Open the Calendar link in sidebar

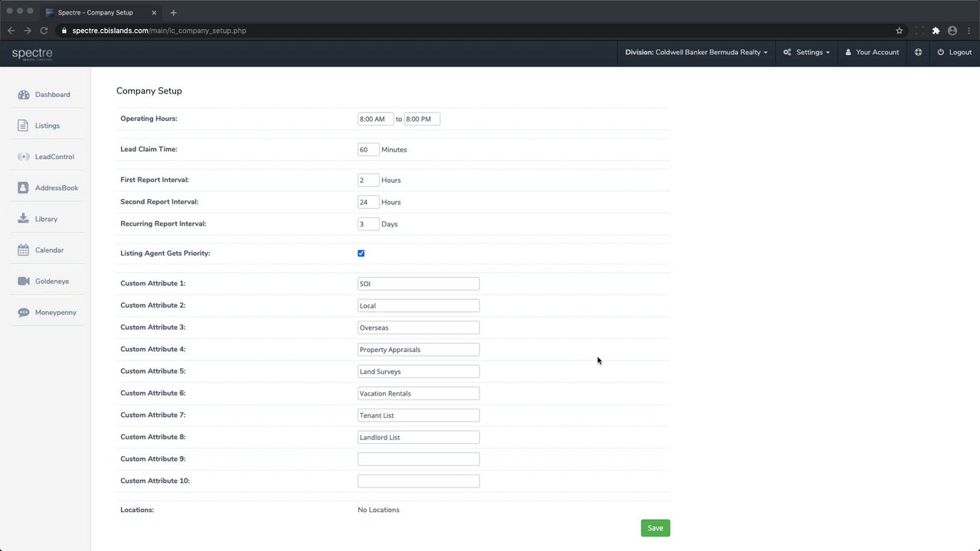[50, 250]
